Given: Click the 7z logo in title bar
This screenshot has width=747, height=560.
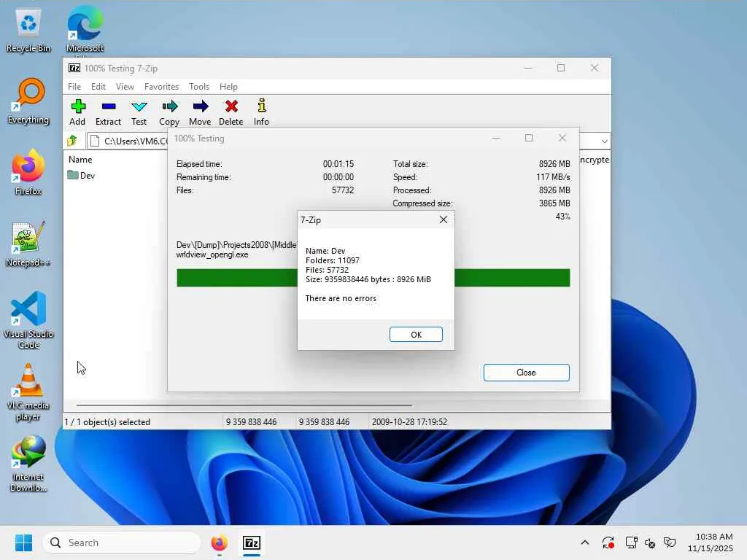Looking at the screenshot, I should 74,68.
